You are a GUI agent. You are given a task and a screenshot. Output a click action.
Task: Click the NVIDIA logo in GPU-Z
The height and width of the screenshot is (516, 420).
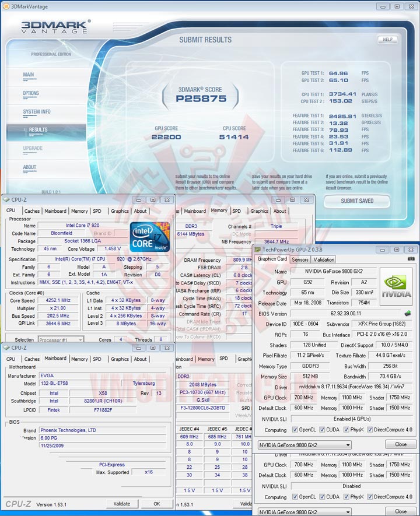click(x=396, y=287)
